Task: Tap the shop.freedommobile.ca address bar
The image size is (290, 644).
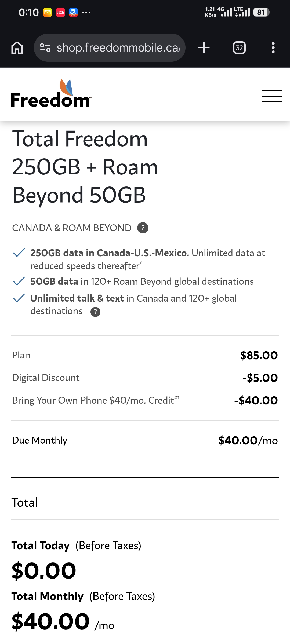Action: (118, 48)
